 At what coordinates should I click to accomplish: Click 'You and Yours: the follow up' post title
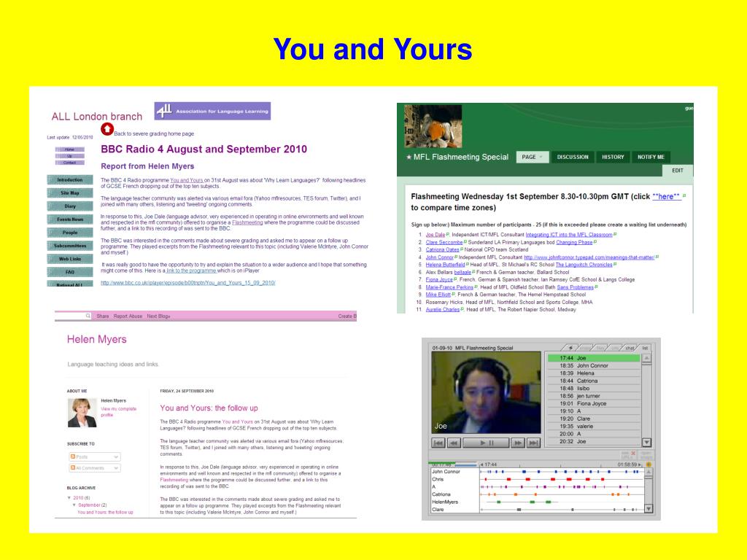(209, 408)
